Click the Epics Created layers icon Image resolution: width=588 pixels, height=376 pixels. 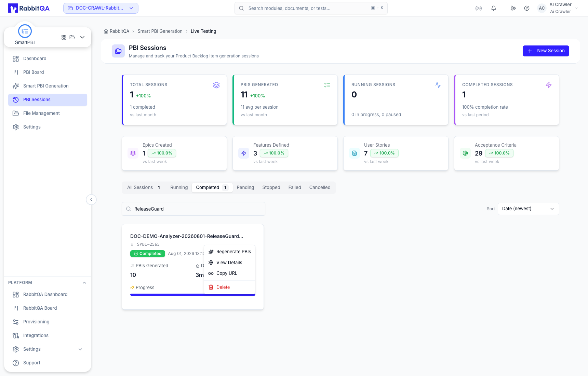[133, 153]
